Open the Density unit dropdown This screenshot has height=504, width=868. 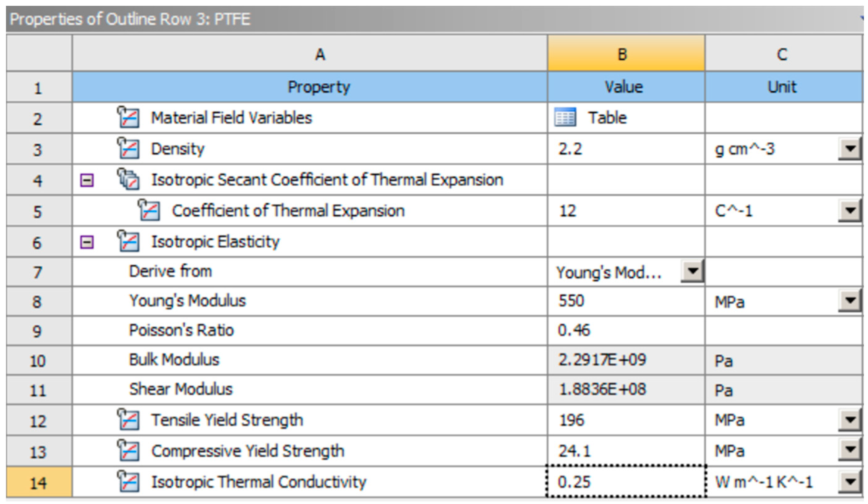coord(850,149)
